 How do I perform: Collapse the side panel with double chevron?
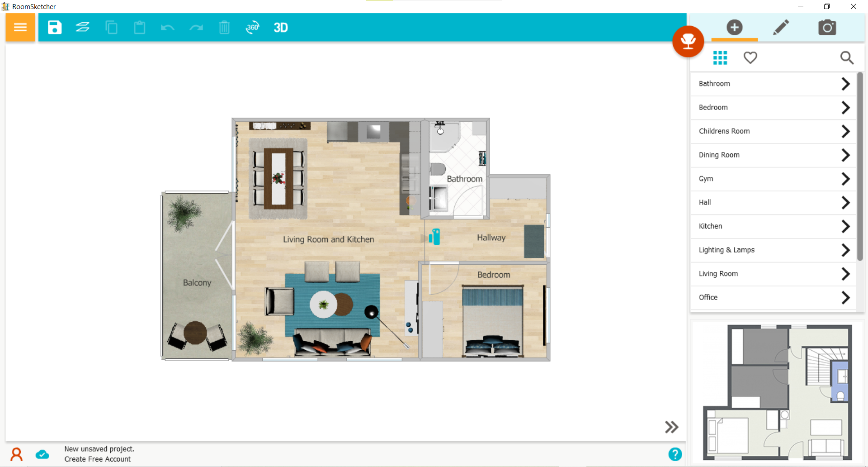[671, 427]
